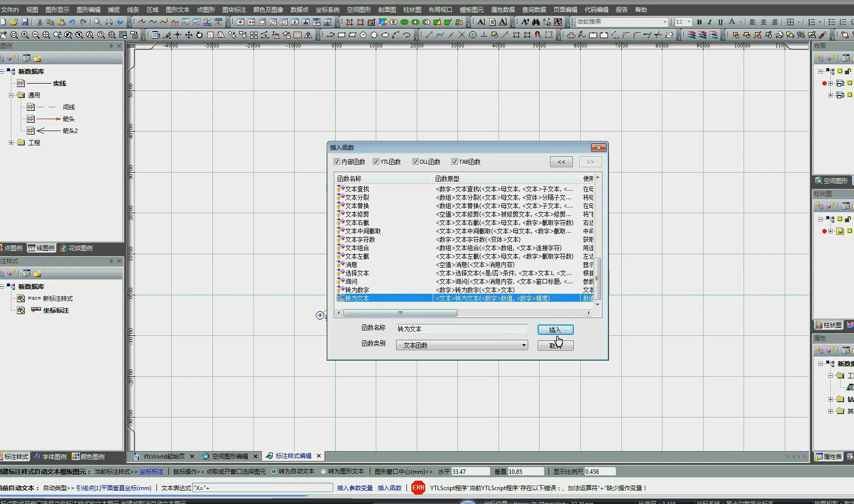Open the 坐标系统 menu
This screenshot has width=854, height=504.
point(328,9)
